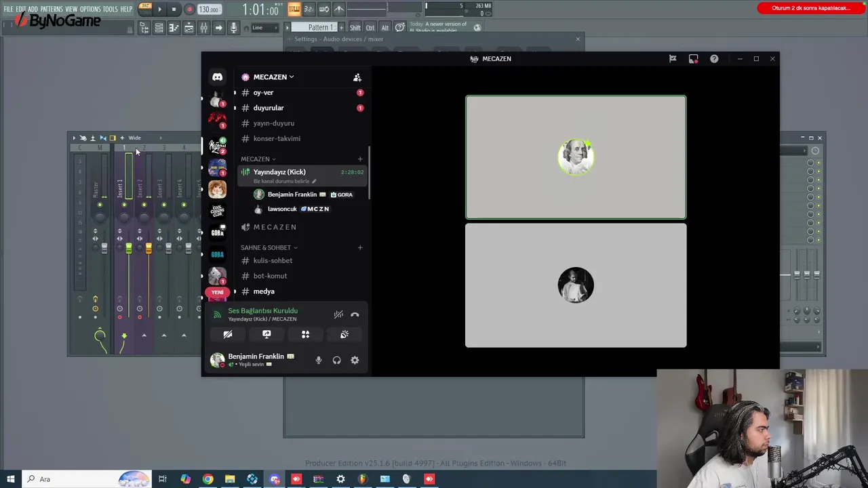
Task: Open Discord user settings gear
Action: (x=355, y=361)
